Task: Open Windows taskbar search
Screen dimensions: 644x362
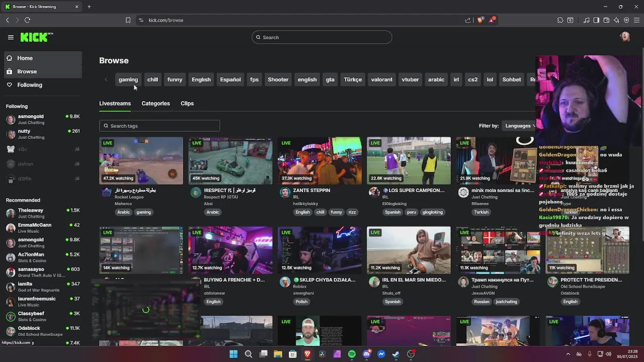Action: (x=248, y=354)
